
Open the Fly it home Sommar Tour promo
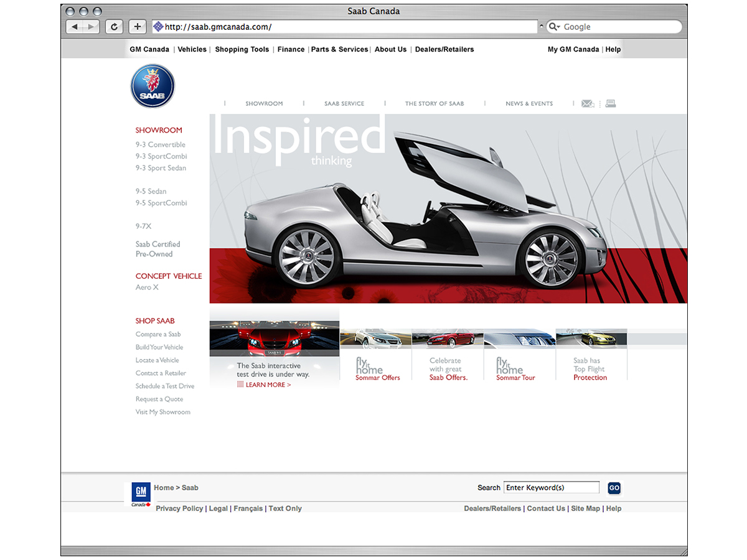519,355
